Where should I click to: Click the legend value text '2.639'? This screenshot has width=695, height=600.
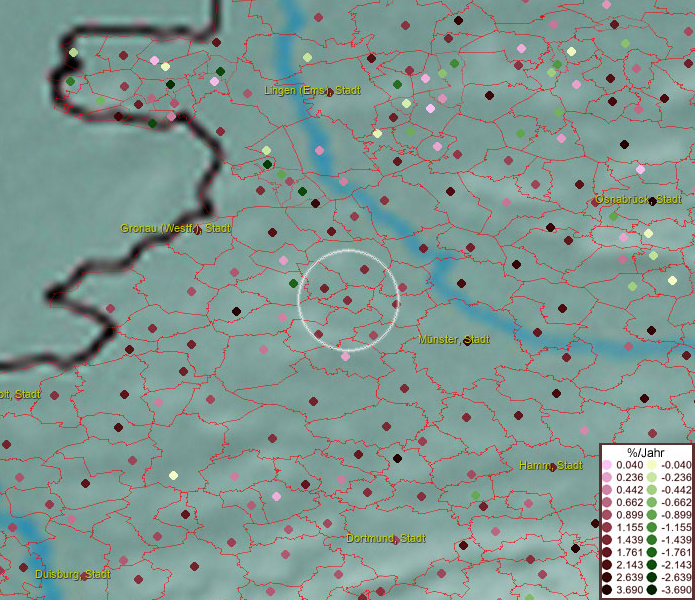click(x=629, y=577)
